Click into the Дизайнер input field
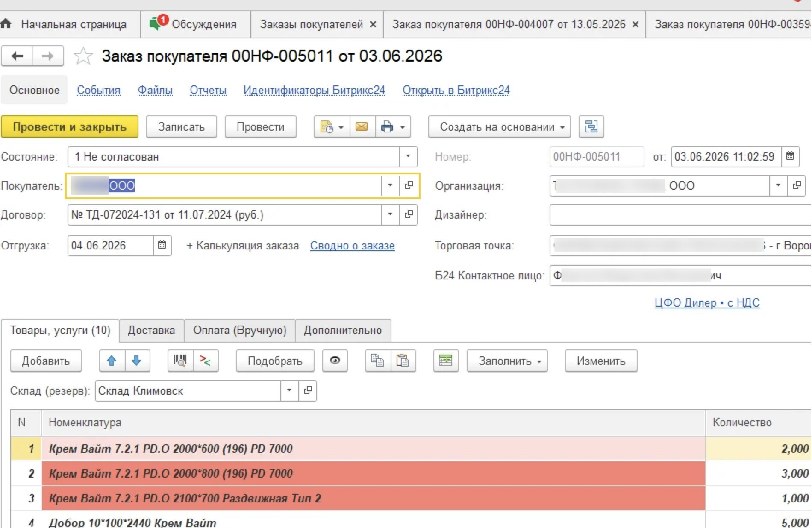Image resolution: width=812 pixels, height=528 pixels. 680,215
